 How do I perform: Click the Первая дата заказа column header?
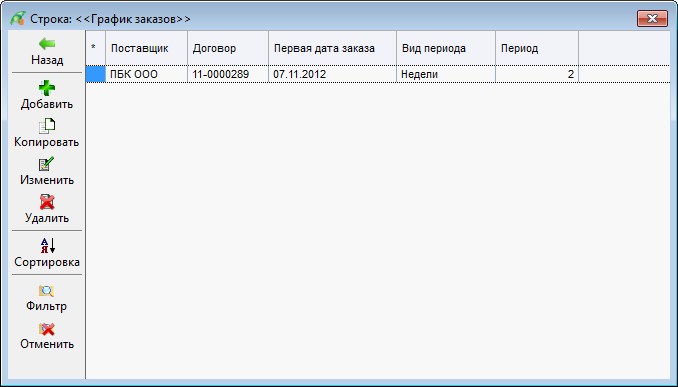[x=332, y=48]
